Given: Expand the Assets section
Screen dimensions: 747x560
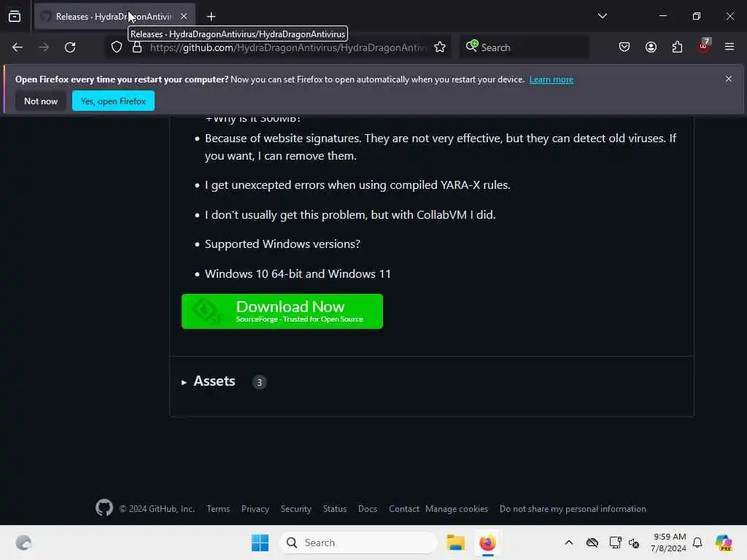Looking at the screenshot, I should (209, 381).
